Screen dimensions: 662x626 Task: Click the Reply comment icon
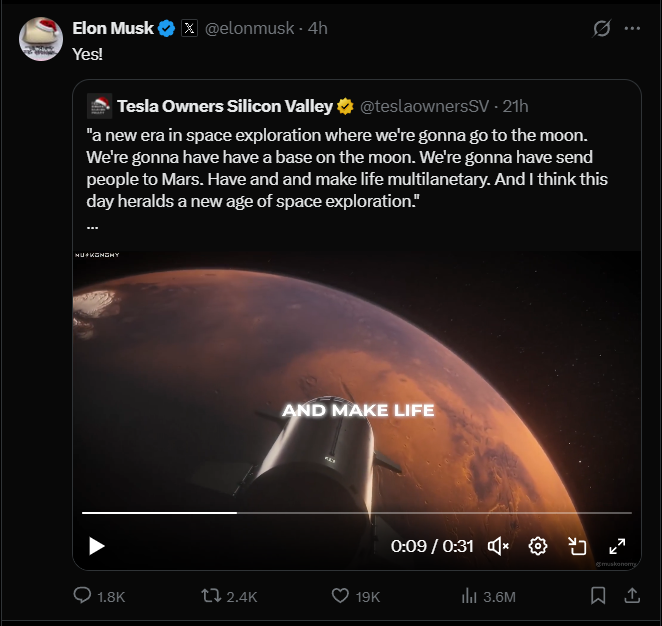tap(83, 596)
